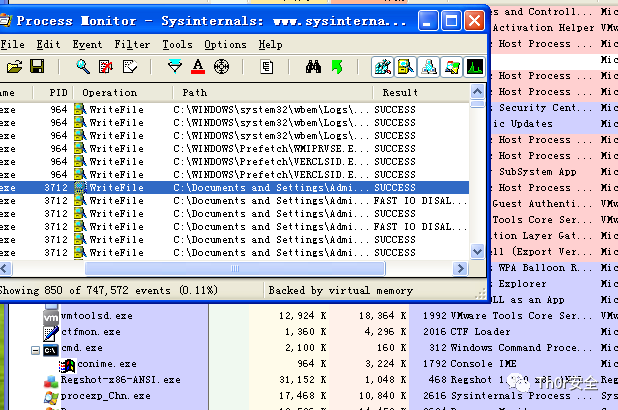
Task: Select the first wbem Logs WriteFile row
Action: pyautogui.click(x=234, y=110)
